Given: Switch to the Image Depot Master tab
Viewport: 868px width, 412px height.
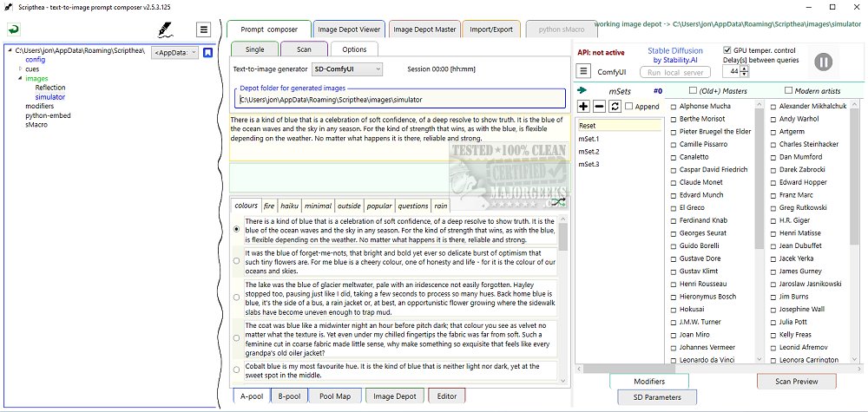Looking at the screenshot, I should [424, 29].
